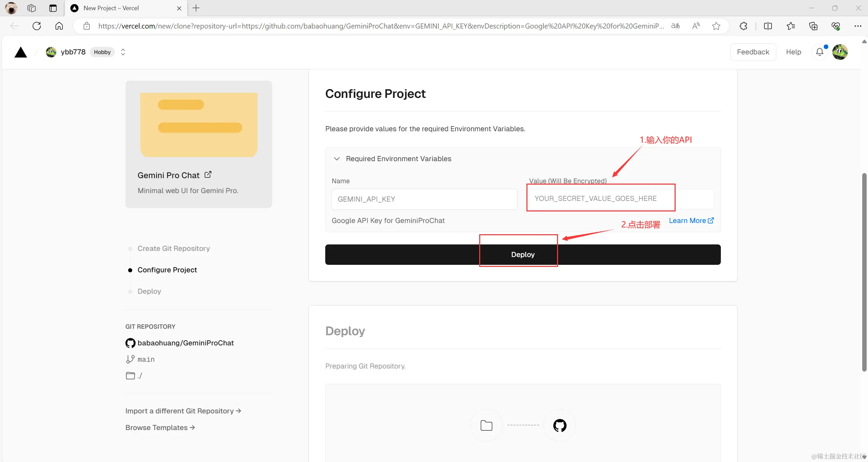Open the Help menu item
Image resolution: width=868 pixels, height=462 pixels.
793,52
